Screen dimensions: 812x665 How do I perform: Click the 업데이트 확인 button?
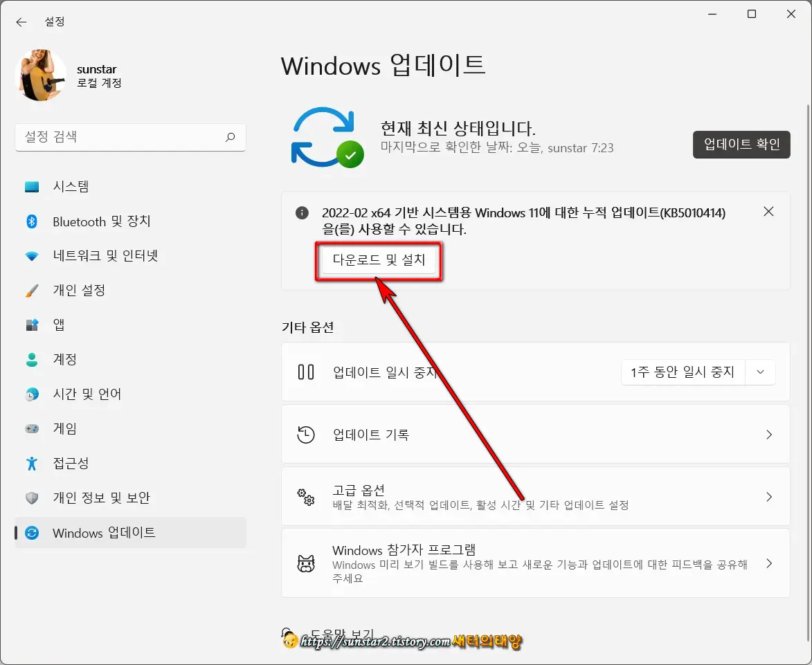pos(741,145)
